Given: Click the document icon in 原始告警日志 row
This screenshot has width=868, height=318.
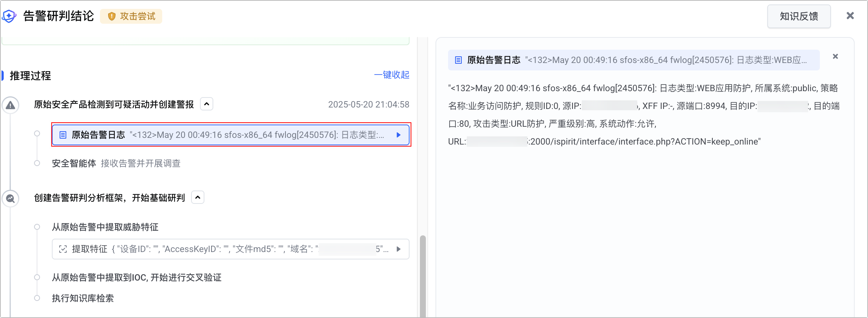Looking at the screenshot, I should point(63,135).
